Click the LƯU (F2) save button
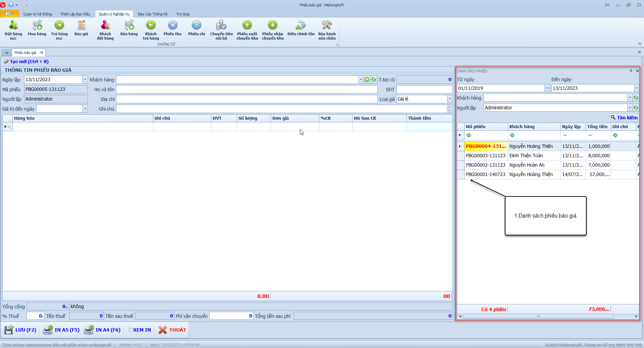 (x=21, y=330)
